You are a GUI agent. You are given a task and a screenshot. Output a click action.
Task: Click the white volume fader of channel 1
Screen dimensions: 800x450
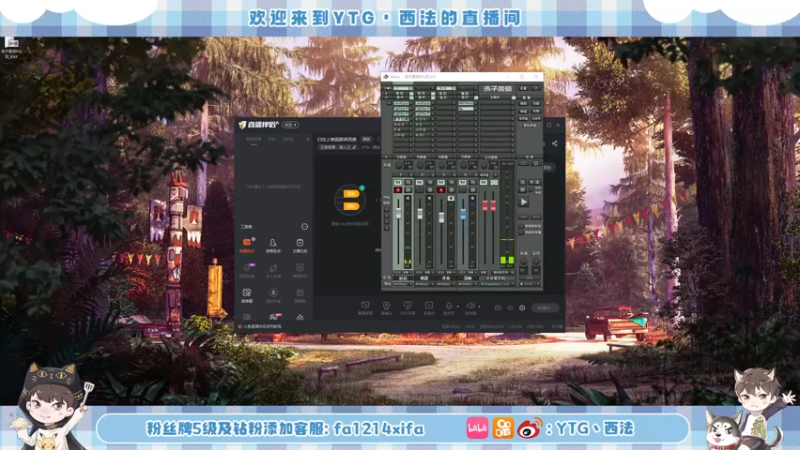click(x=398, y=213)
